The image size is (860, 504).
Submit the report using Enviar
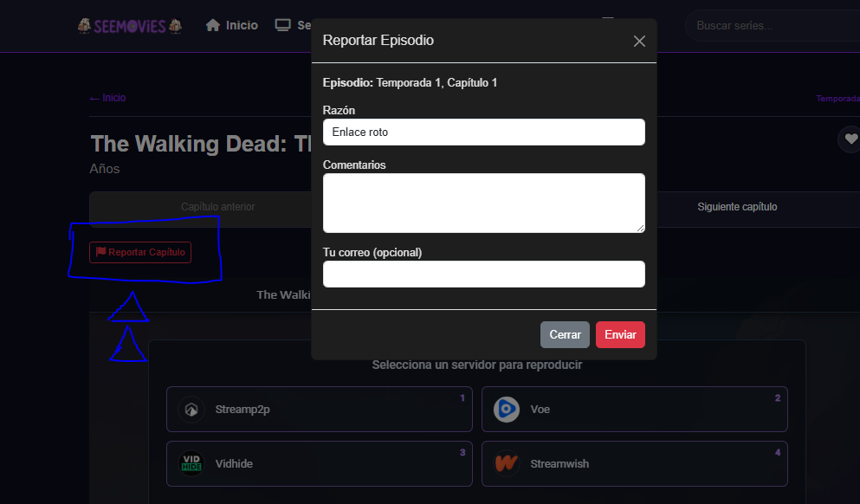tap(620, 334)
